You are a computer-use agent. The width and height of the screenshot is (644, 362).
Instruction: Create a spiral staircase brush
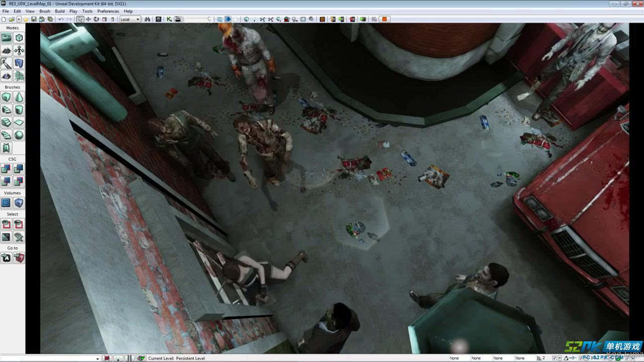click(x=6, y=135)
